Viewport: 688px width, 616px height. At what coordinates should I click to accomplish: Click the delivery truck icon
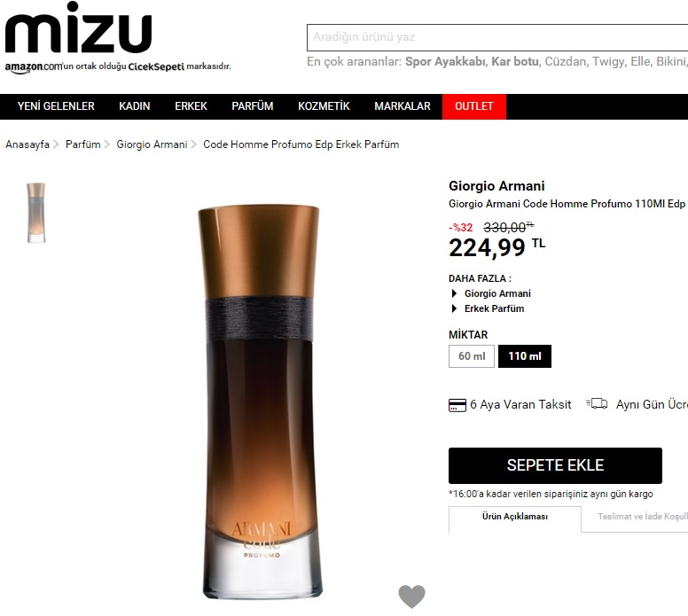(597, 403)
